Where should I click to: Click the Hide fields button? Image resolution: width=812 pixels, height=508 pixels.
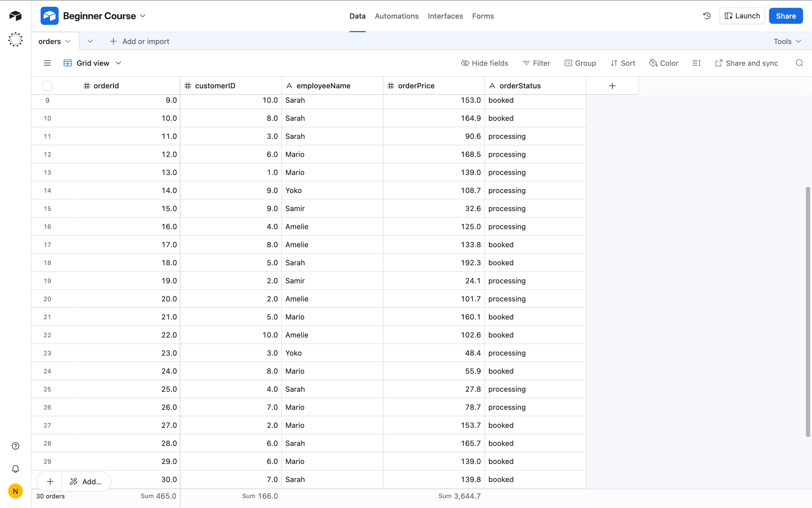[484, 63]
